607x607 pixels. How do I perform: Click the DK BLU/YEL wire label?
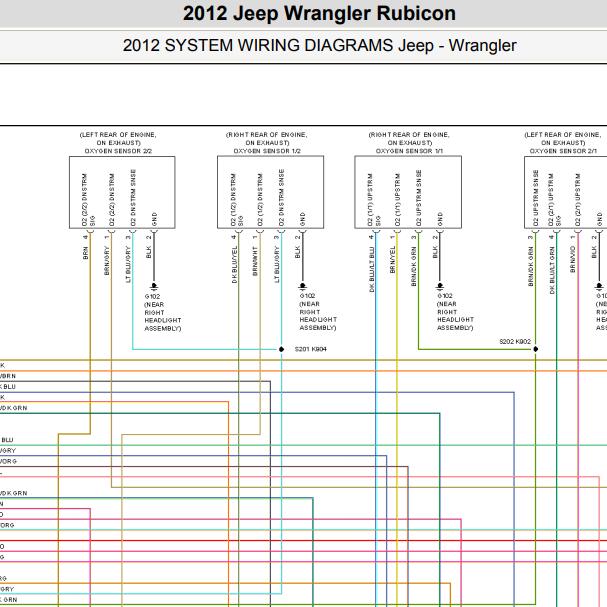click(x=234, y=264)
